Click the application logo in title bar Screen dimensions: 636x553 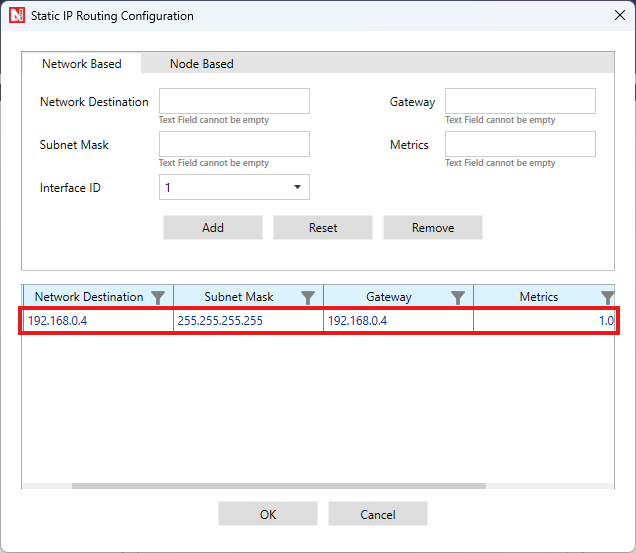tap(16, 16)
